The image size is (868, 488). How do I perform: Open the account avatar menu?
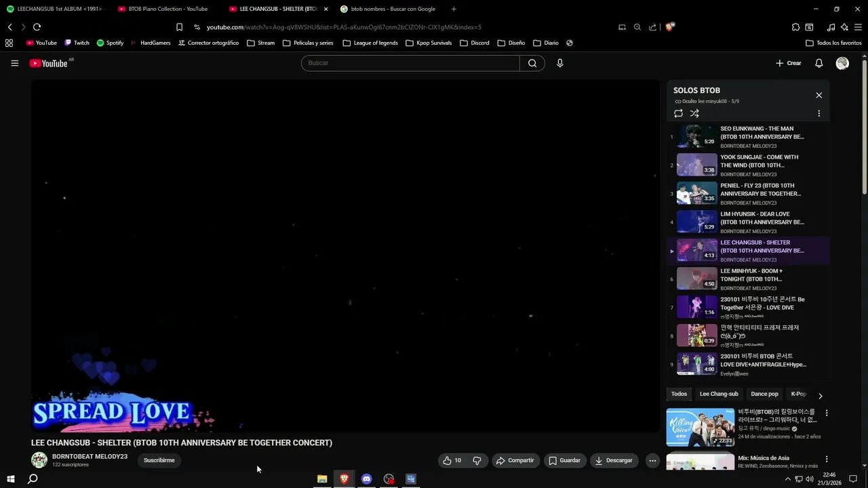842,63
